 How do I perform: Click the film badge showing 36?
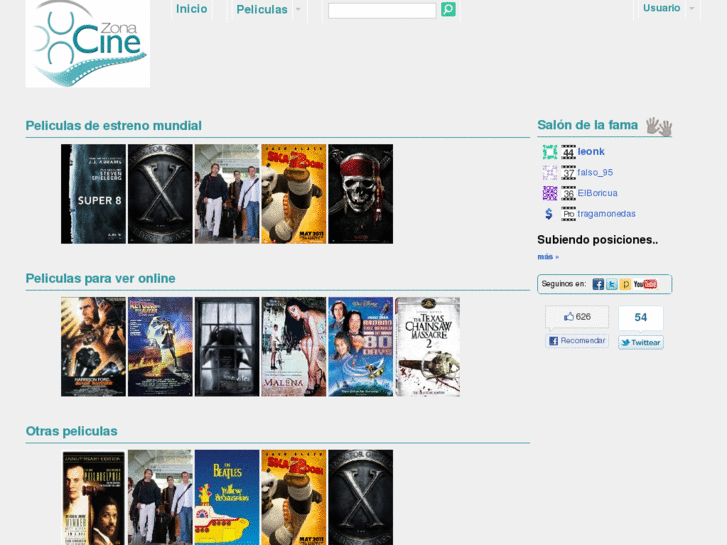[x=568, y=193]
